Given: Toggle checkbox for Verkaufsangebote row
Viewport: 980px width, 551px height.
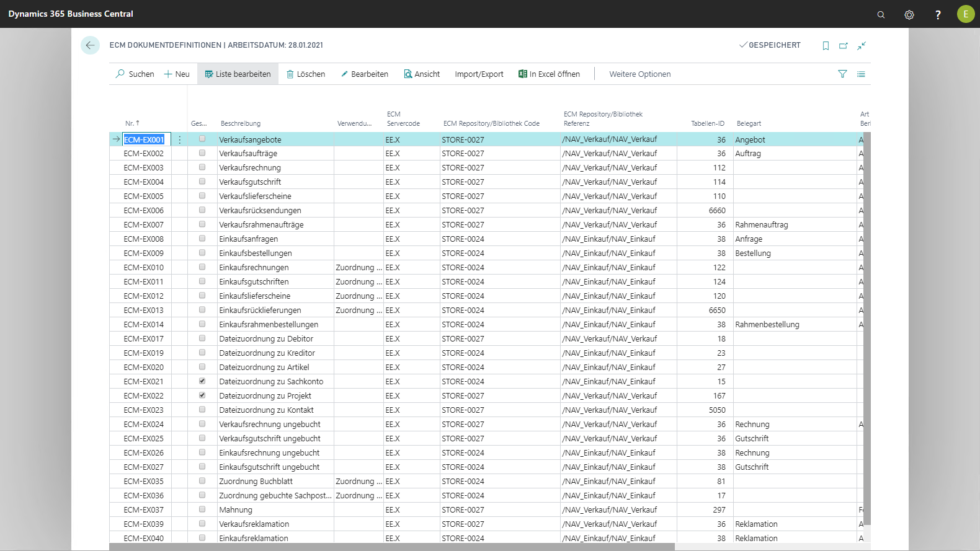Looking at the screenshot, I should [x=202, y=139].
